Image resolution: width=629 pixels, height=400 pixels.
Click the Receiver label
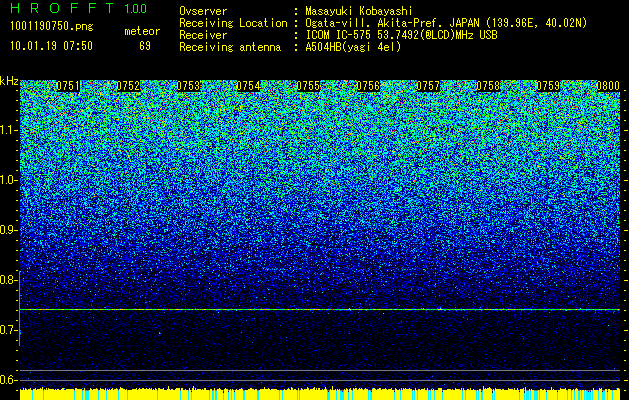(x=203, y=35)
